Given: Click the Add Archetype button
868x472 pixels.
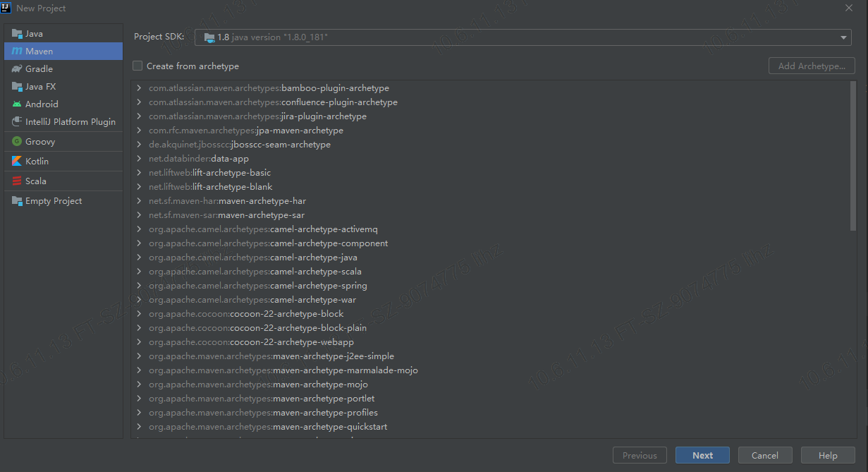Looking at the screenshot, I should pos(812,66).
